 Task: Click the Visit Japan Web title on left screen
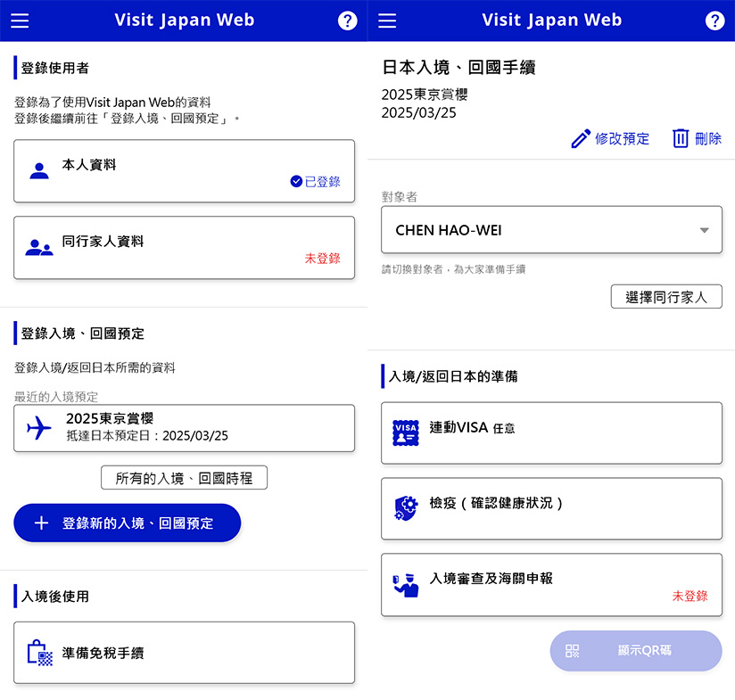pyautogui.click(x=185, y=21)
